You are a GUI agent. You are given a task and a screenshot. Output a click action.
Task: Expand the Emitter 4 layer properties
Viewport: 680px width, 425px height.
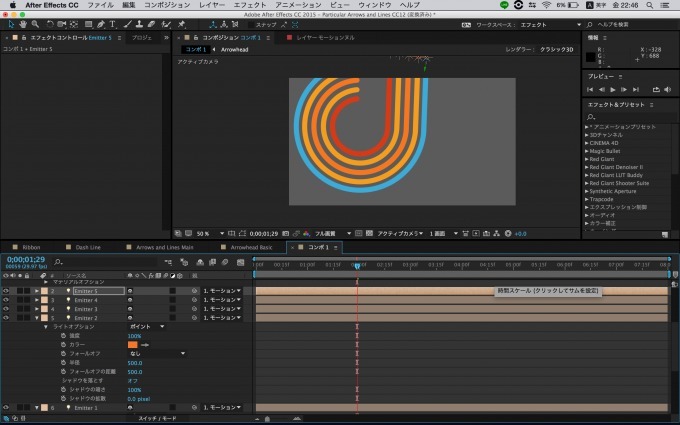coord(37,300)
